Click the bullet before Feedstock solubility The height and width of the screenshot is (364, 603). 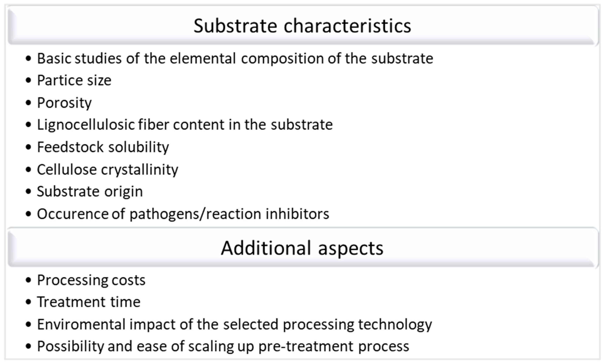[28, 147]
